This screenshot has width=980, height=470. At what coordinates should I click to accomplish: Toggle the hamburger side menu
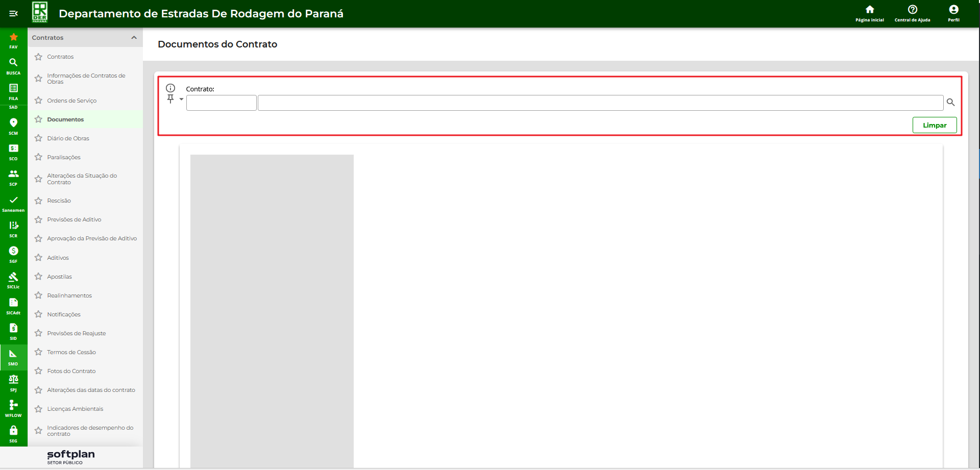tap(13, 13)
